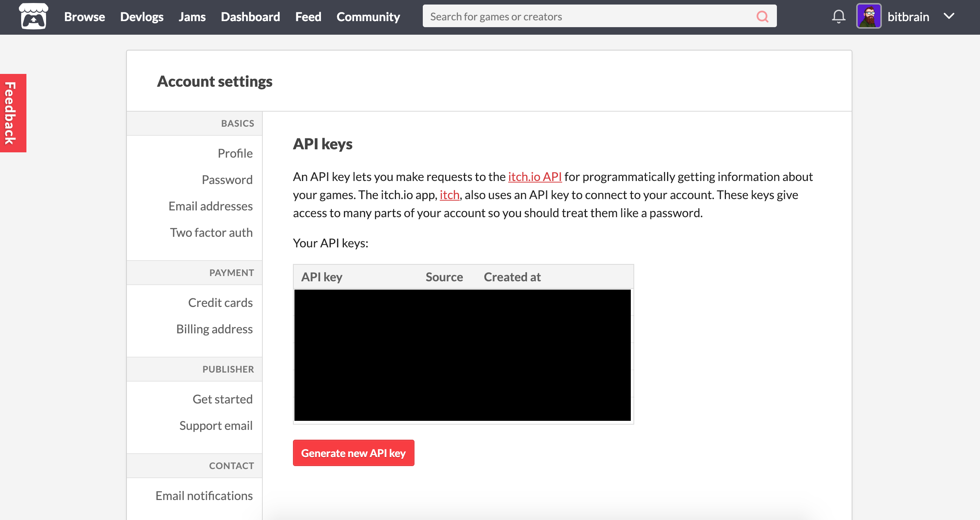
Task: Click the Browse navigation menu icon
Action: pyautogui.click(x=85, y=17)
